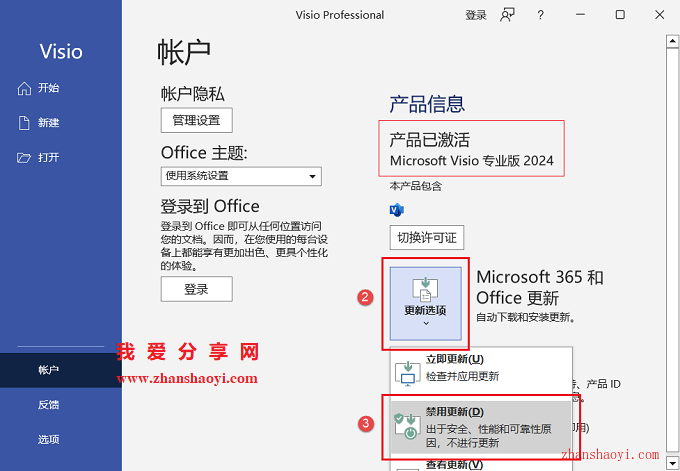Click the 产品信息 heading
The image size is (680, 471).
click(427, 104)
